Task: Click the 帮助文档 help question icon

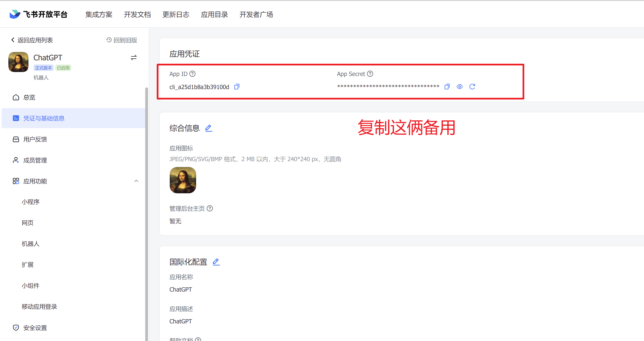Action: coord(198,339)
